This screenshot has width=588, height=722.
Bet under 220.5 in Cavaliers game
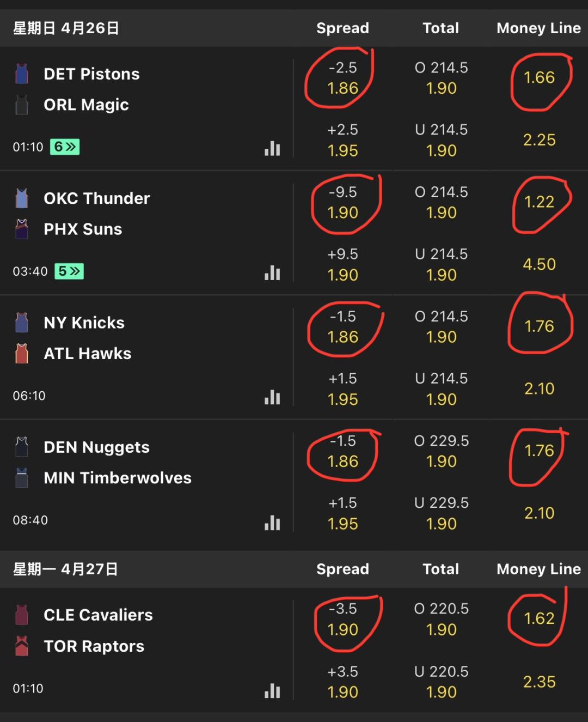tap(441, 682)
